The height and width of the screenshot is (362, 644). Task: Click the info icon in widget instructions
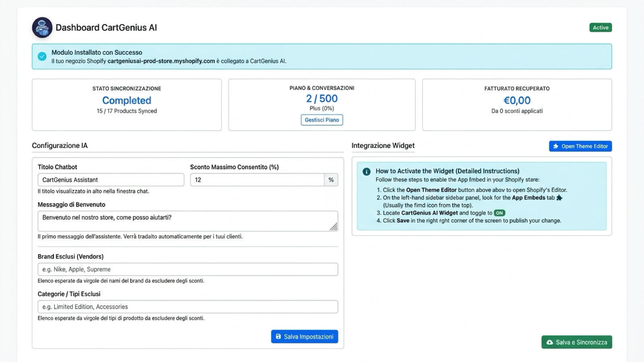click(x=366, y=171)
